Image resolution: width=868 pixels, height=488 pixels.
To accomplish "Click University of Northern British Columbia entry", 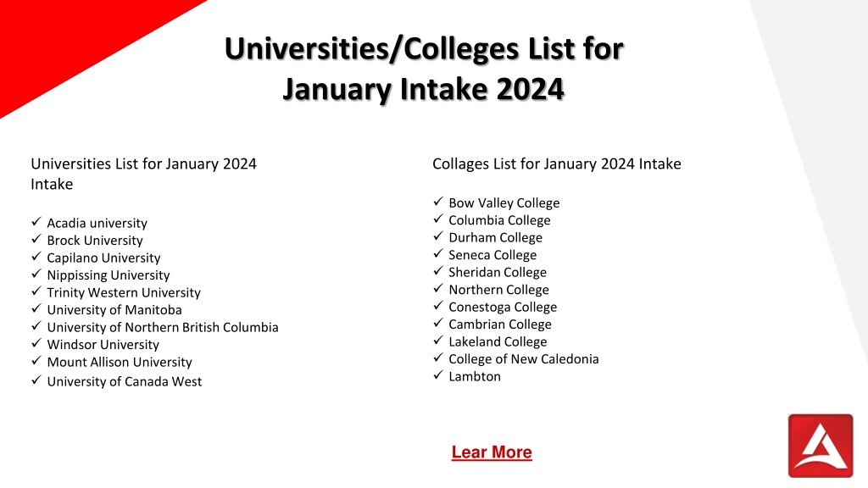I will click(x=163, y=327).
